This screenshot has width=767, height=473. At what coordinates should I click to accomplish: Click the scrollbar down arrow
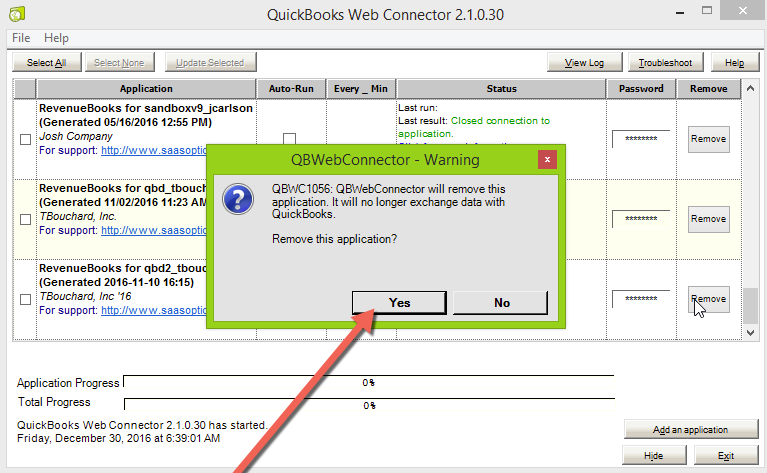[750, 333]
